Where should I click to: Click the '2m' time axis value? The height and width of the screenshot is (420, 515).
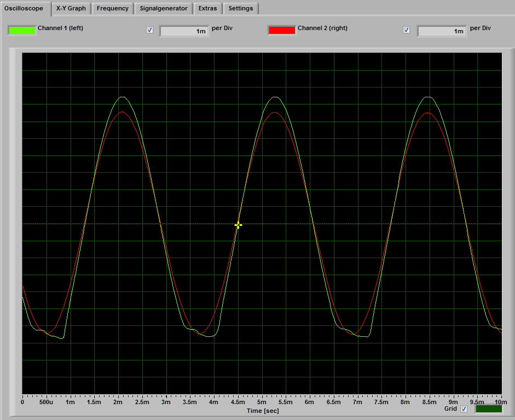118,402
